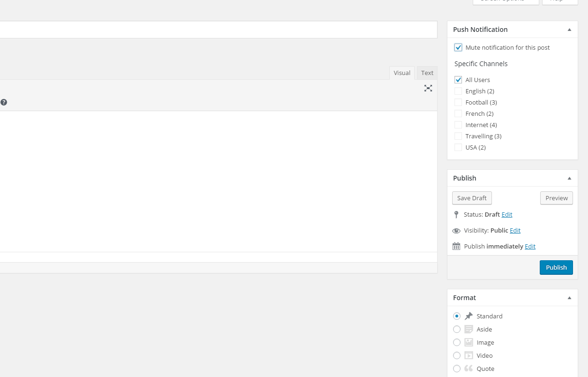588x377 pixels.
Task: Enable the Football channel checkbox
Action: pyautogui.click(x=458, y=102)
